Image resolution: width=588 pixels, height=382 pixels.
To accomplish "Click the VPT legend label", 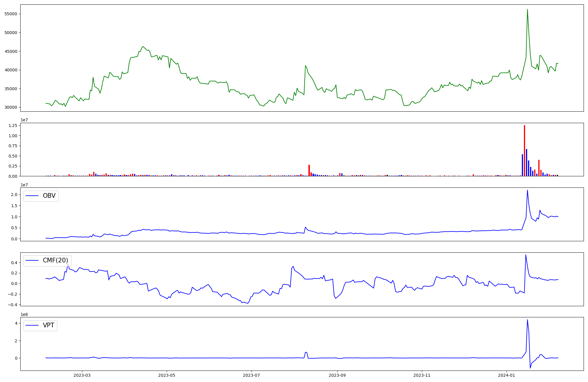I will pos(49,325).
